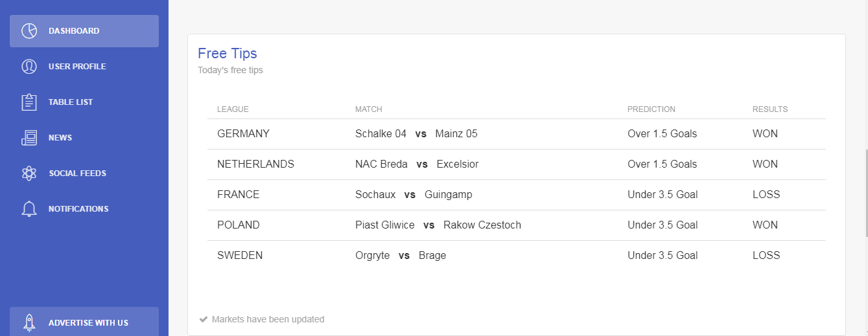Click the Advertise With Us button

click(x=84, y=322)
